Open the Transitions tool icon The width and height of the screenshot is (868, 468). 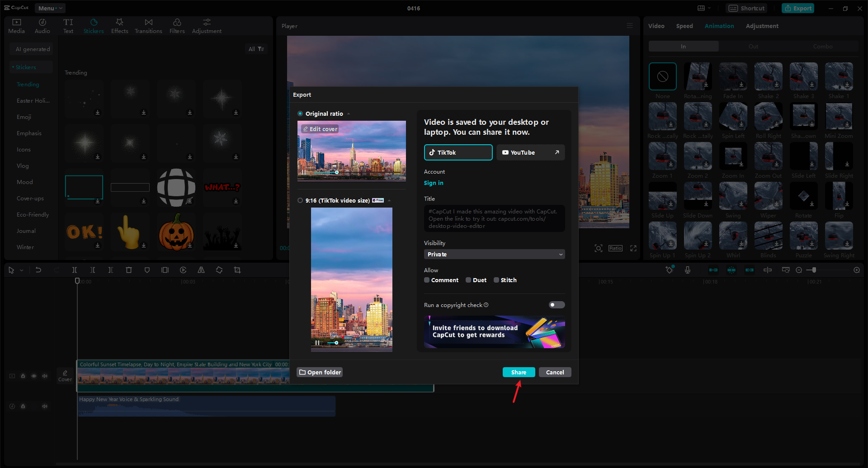click(x=148, y=26)
